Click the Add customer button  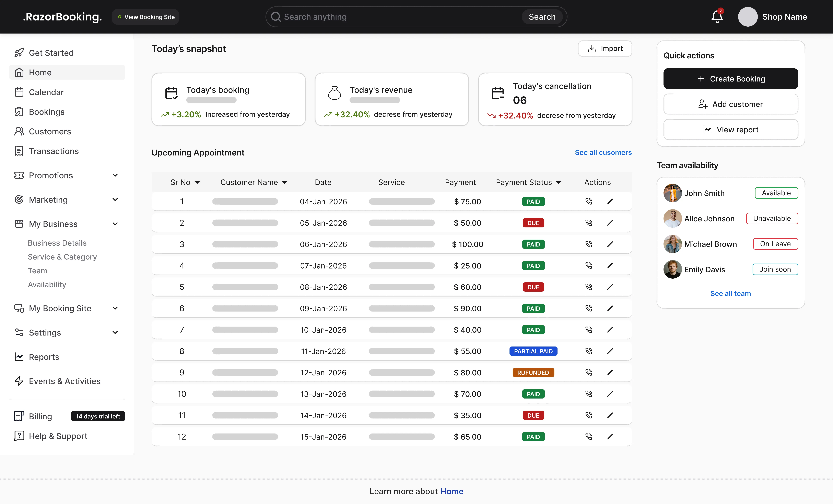(x=731, y=104)
